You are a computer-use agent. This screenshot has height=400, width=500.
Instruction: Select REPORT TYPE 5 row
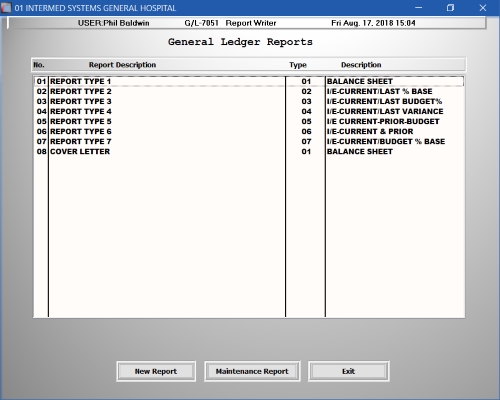click(x=249, y=121)
